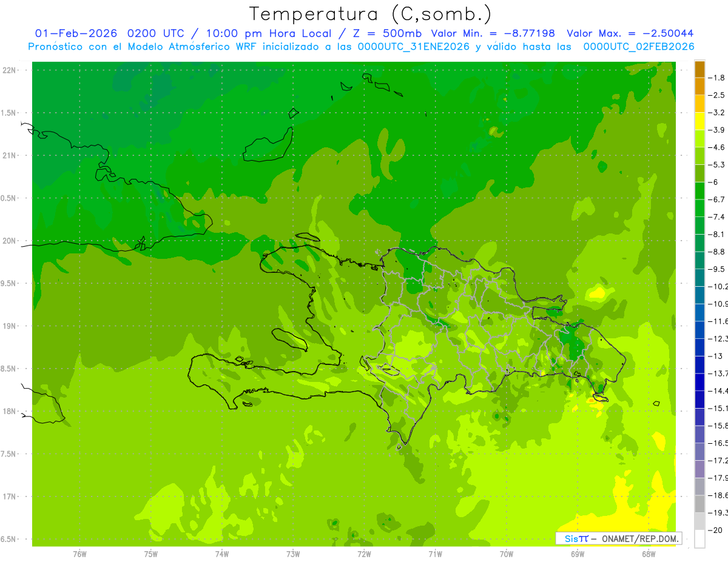Click the '68W' longitude label
Screen dimensions: 728x562
(x=649, y=554)
